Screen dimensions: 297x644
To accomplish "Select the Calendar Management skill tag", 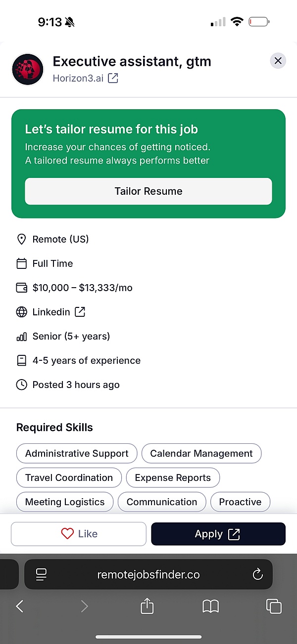I will point(201,453).
